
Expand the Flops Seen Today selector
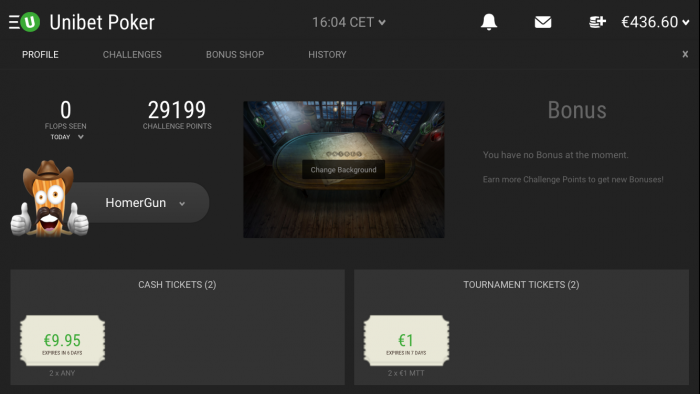(x=67, y=137)
